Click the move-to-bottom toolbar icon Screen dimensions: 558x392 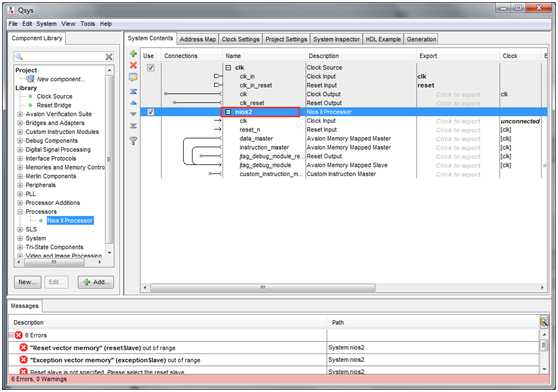point(133,126)
